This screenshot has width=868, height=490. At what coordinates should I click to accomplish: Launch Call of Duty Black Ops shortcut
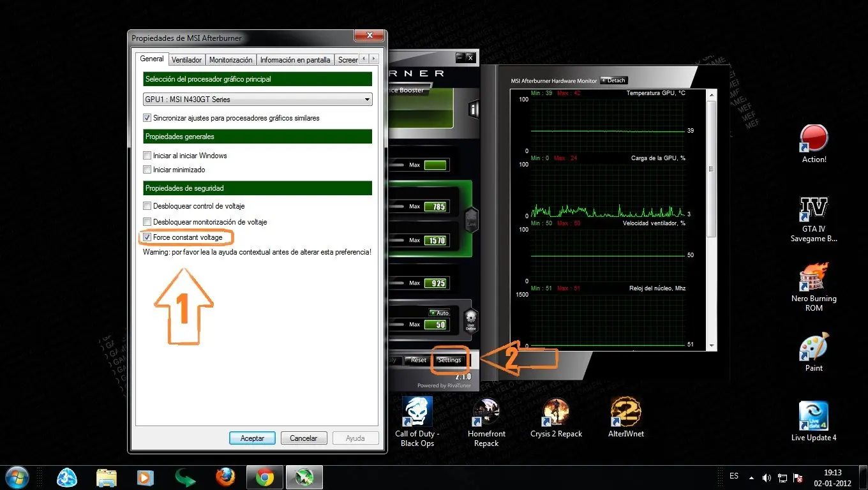[417, 422]
